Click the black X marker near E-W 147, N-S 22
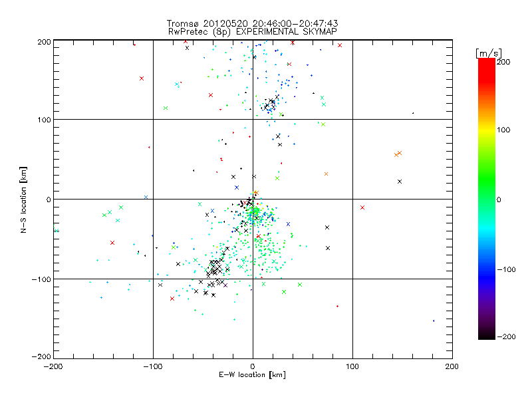This screenshot has width=532, height=399. (400, 182)
